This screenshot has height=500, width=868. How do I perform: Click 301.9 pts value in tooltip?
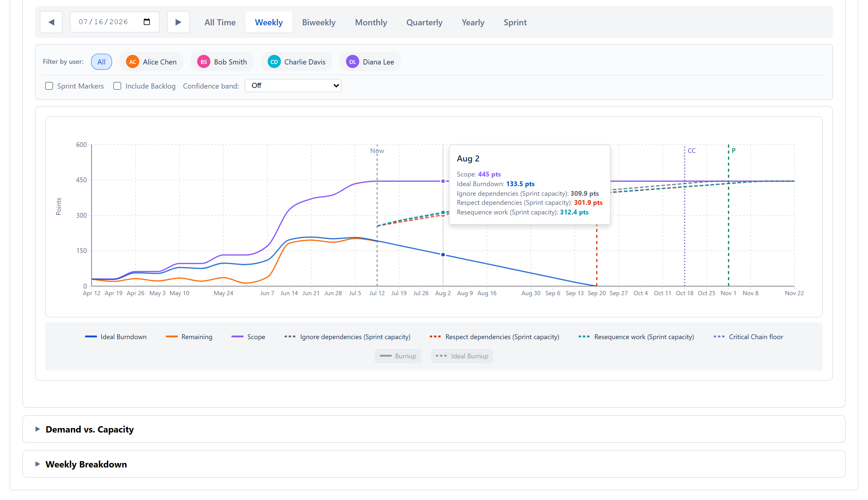(588, 203)
